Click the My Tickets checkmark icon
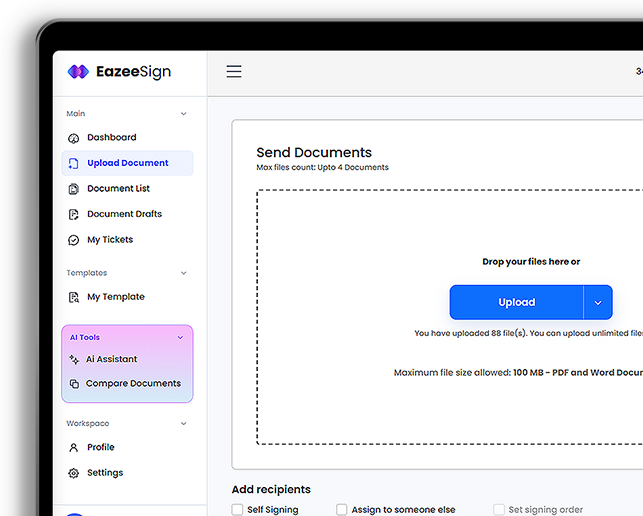This screenshot has width=643, height=516. click(x=73, y=240)
